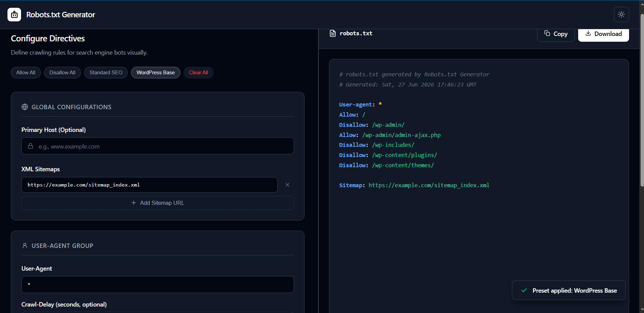The height and width of the screenshot is (313, 644).
Task: Add Sitemap URL button
Action: pos(158,203)
